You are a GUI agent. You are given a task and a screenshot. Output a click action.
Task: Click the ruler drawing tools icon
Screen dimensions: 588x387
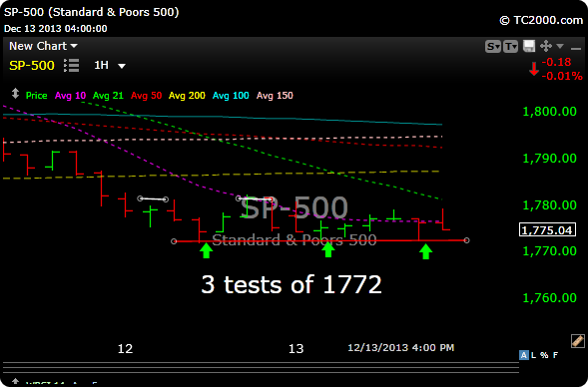(577, 341)
